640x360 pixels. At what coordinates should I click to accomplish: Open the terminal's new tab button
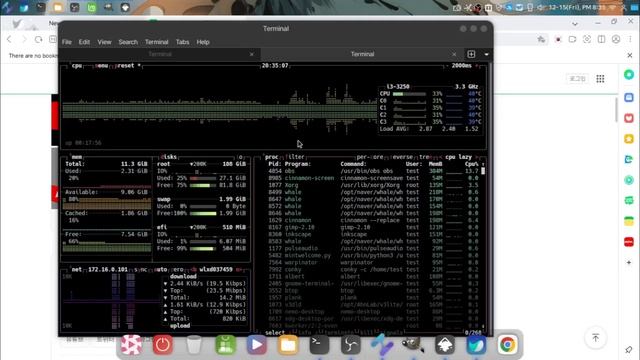[x=471, y=54]
